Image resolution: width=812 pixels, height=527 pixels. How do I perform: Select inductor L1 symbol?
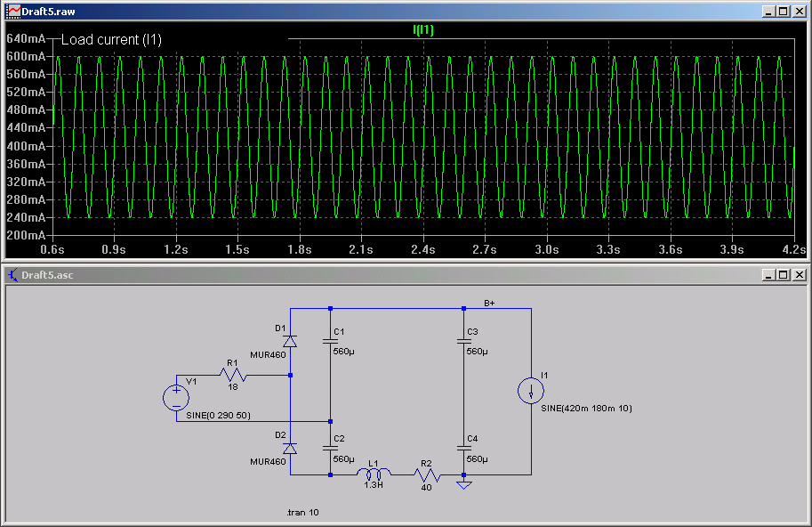[373, 474]
